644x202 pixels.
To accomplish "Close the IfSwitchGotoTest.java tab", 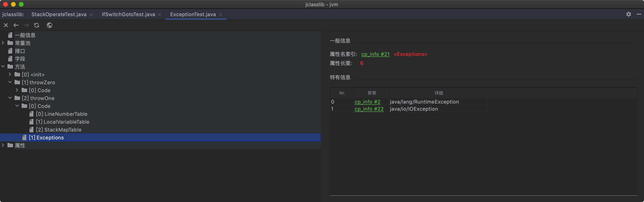I will (160, 15).
